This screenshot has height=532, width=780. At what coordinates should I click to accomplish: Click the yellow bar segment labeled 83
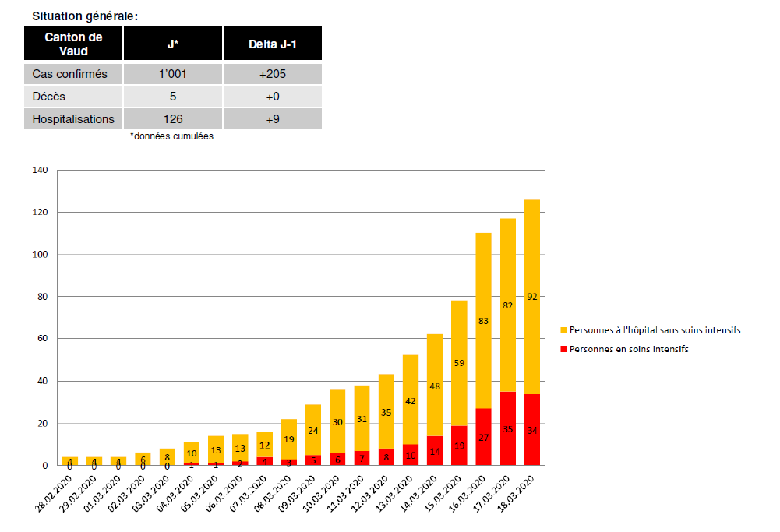point(483,320)
